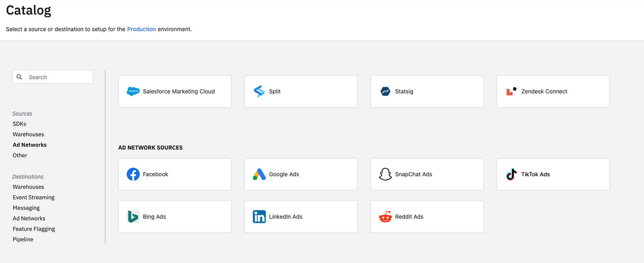Viewport: 644px width, 263px height.
Task: Select Messaging destinations category
Action: pos(26,208)
